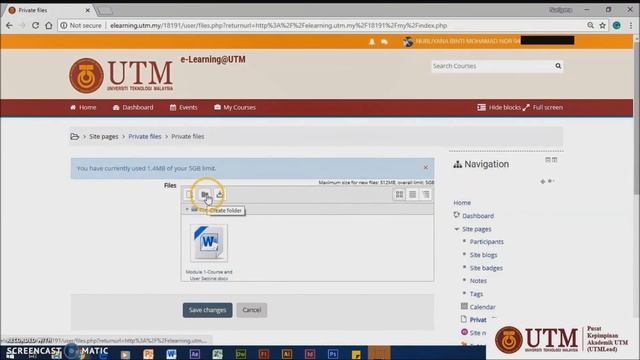Image resolution: width=640 pixels, height=360 pixels.
Task: Click Hide blocks in the red menu bar
Action: coord(499,107)
